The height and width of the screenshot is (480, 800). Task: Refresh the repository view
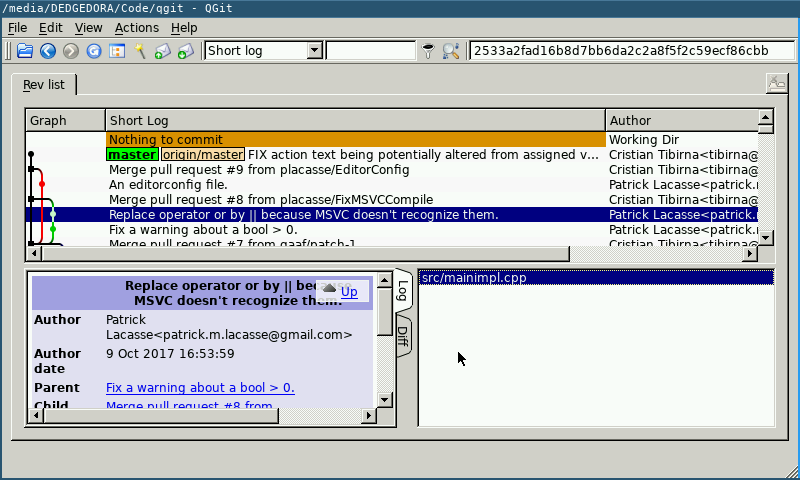(x=94, y=50)
